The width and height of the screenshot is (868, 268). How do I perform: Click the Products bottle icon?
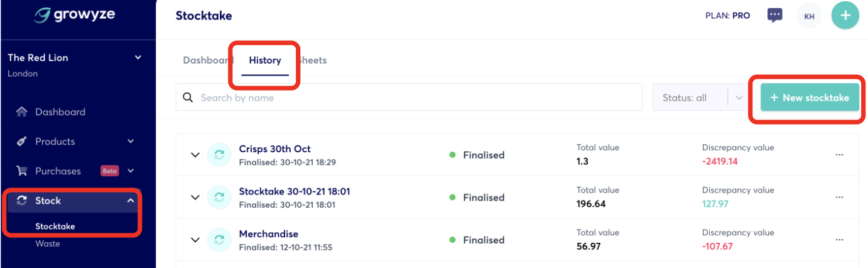point(22,142)
